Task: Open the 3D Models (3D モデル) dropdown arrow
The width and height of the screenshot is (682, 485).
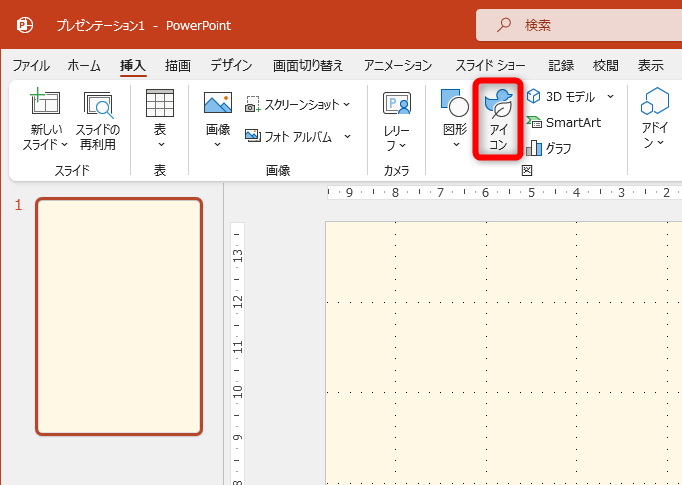Action: [x=611, y=97]
